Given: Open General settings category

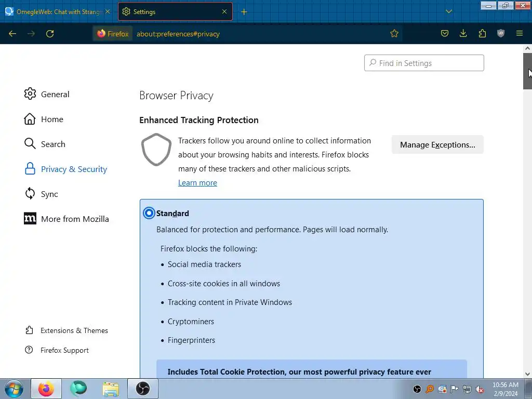Looking at the screenshot, I should (x=47, y=94).
